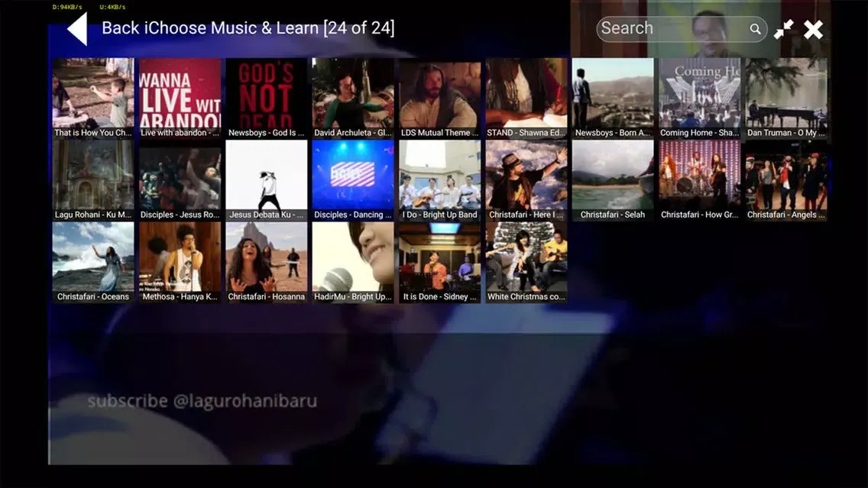
Task: Open 'Newsboys - God Is...' thumbnail
Action: (266, 98)
